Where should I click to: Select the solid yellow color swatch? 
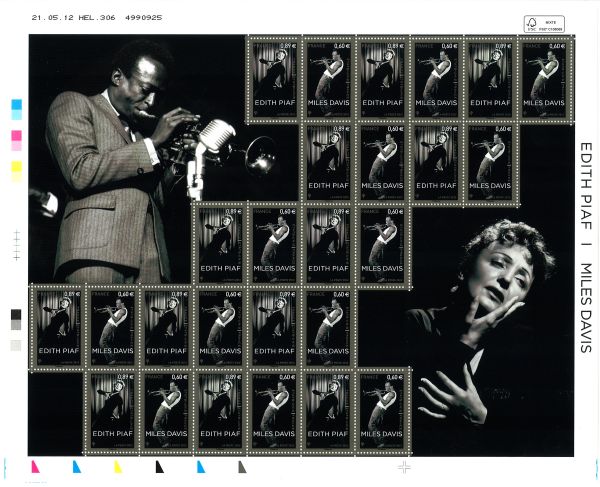coord(16,166)
